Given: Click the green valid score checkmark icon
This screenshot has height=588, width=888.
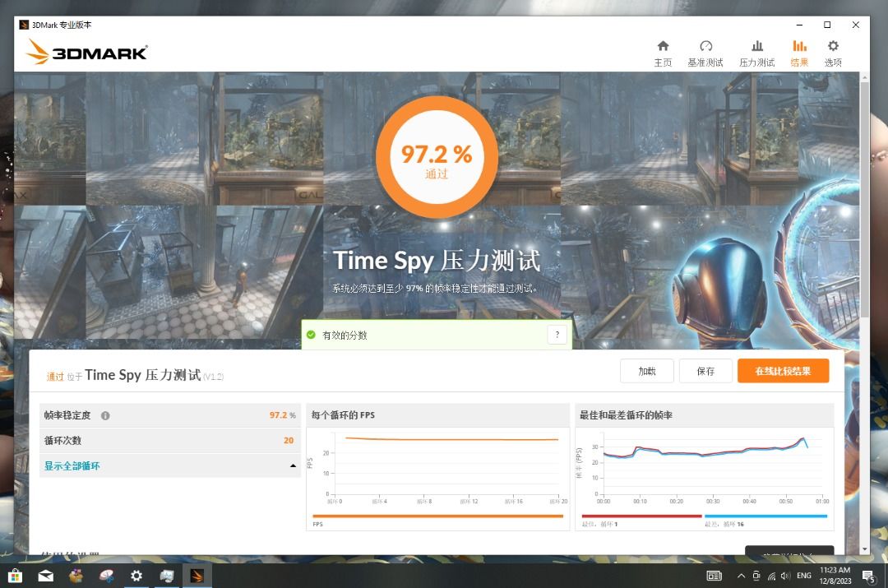Looking at the screenshot, I should click(x=311, y=335).
